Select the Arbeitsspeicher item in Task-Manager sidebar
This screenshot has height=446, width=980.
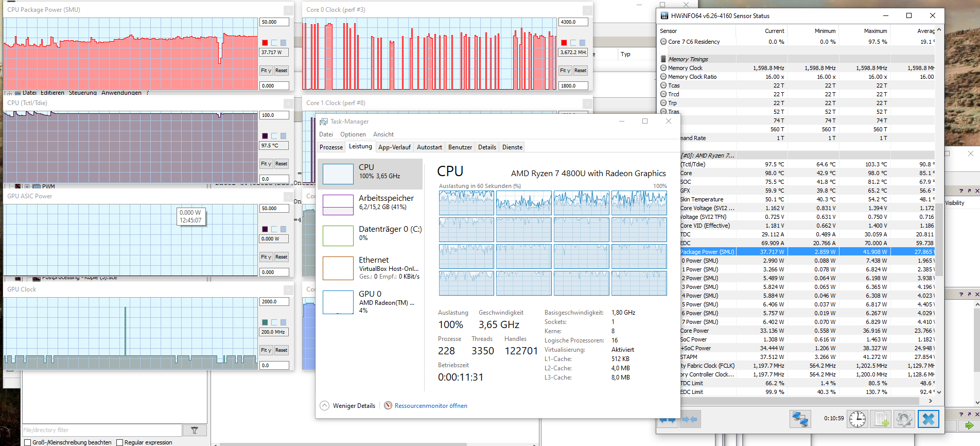coord(371,204)
